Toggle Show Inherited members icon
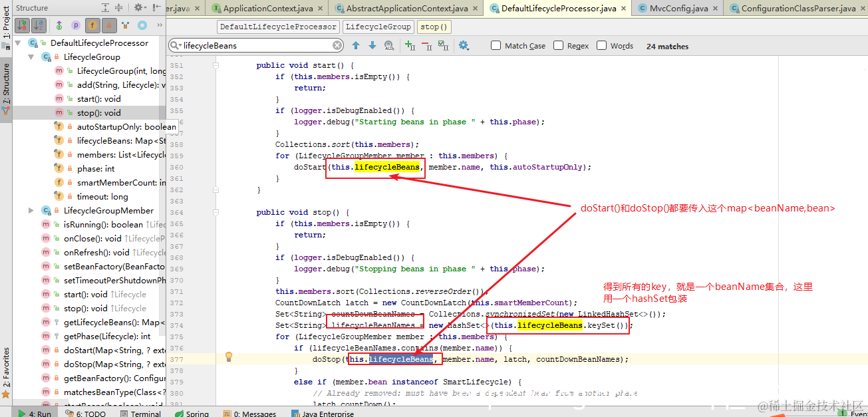 [x=59, y=25]
